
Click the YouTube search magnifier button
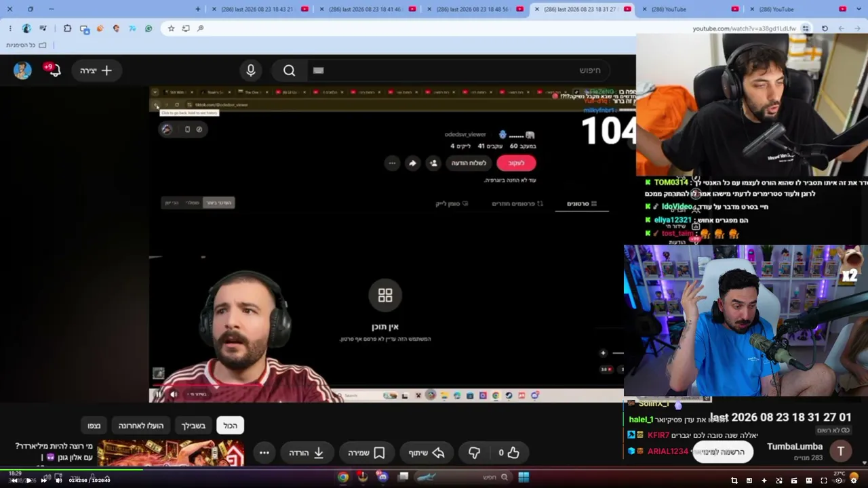[x=290, y=70]
